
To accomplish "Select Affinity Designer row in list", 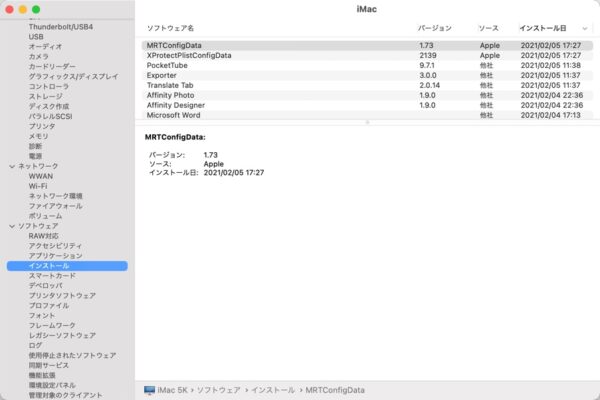I will [367, 105].
